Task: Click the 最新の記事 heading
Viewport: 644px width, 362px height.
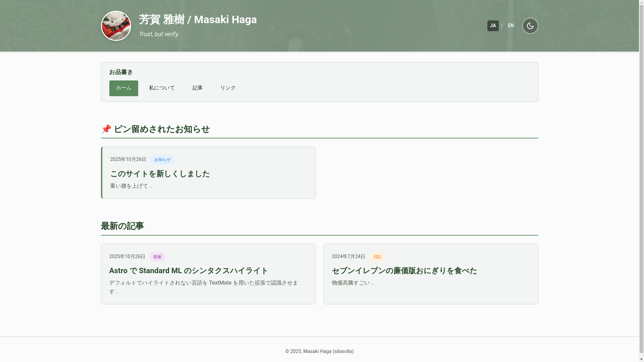Action: [x=122, y=226]
